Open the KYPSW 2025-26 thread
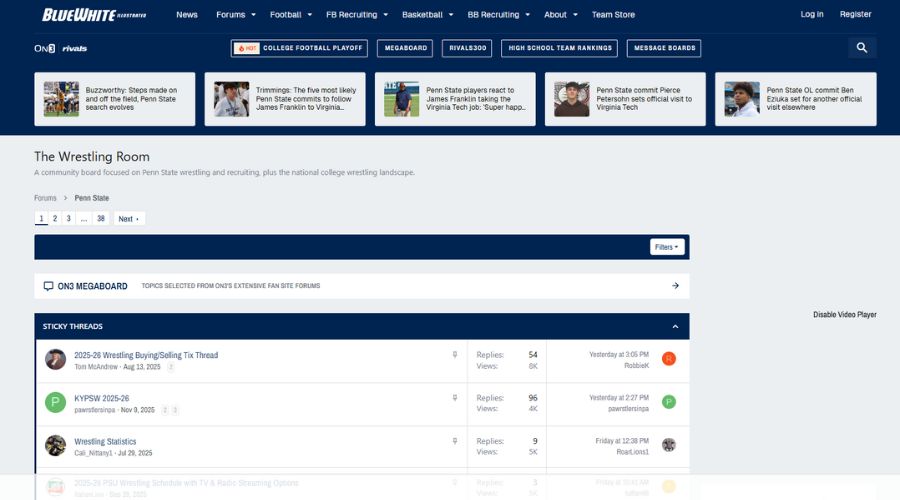The width and height of the screenshot is (900, 500). pos(102,398)
